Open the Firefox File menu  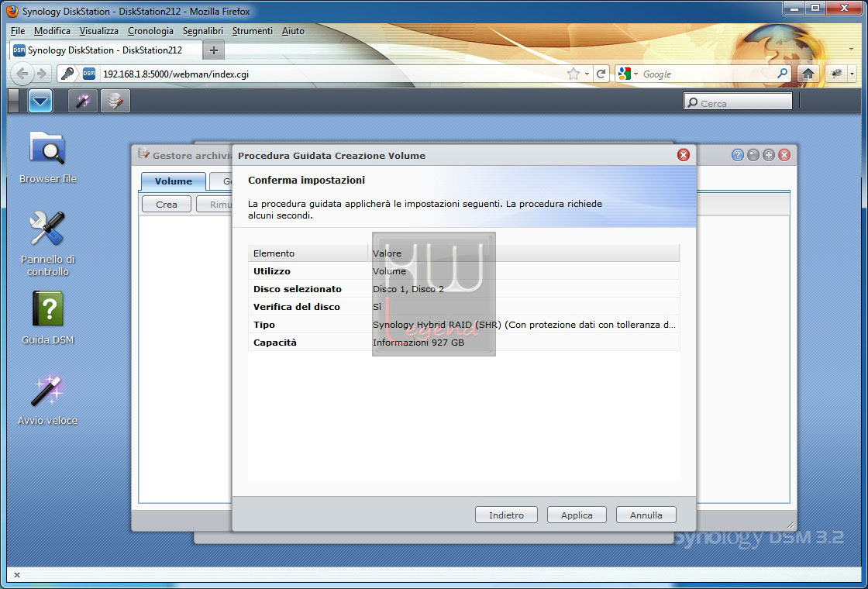point(18,31)
